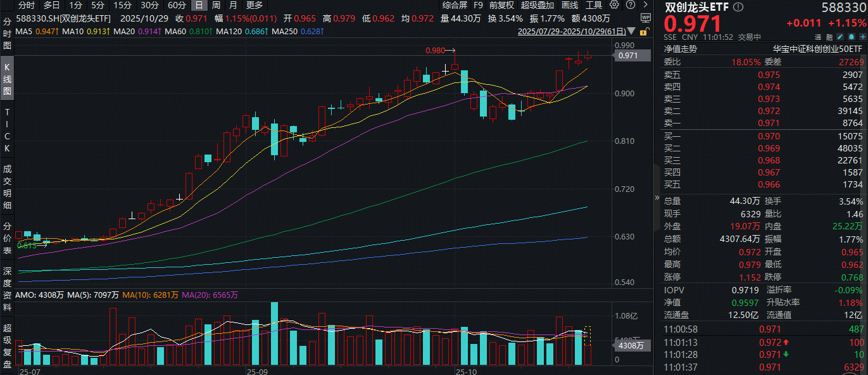Click the plus icon at the quote panel top right
Viewport: 868px width, 375px height.
(862, 37)
